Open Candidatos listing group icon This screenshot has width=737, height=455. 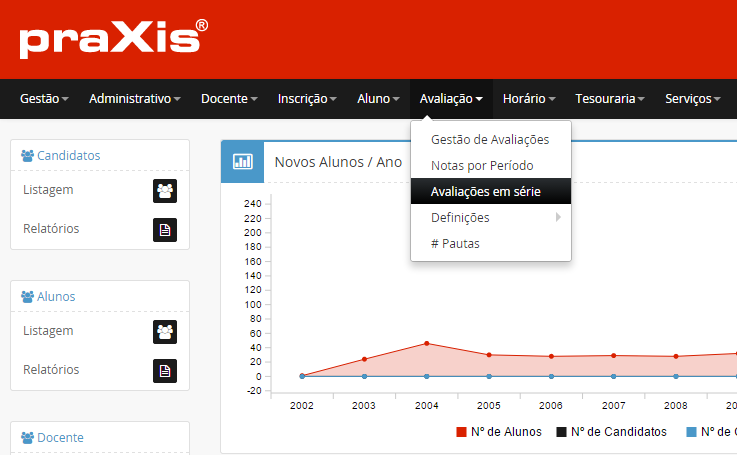[x=165, y=190]
